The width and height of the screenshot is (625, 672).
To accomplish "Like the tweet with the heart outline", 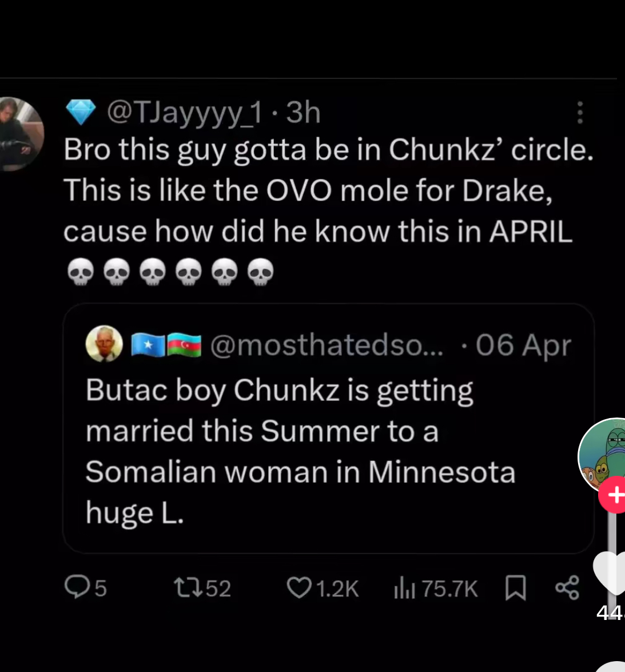I will point(298,587).
